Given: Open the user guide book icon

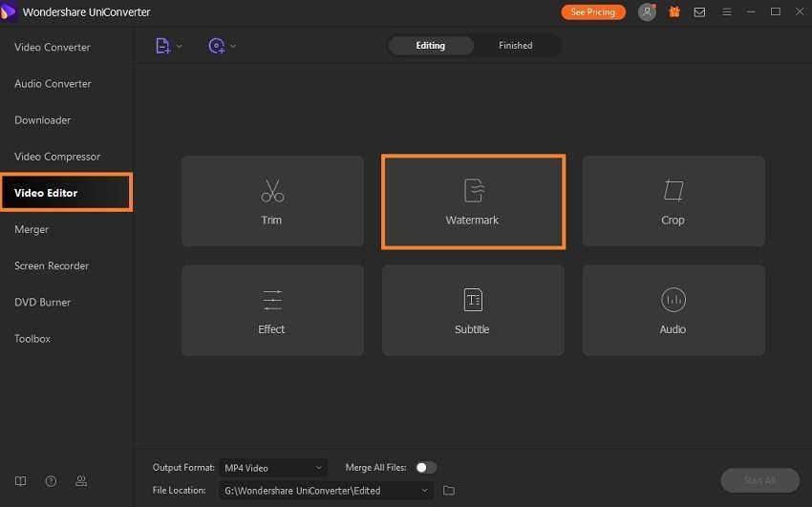Looking at the screenshot, I should click(x=21, y=481).
